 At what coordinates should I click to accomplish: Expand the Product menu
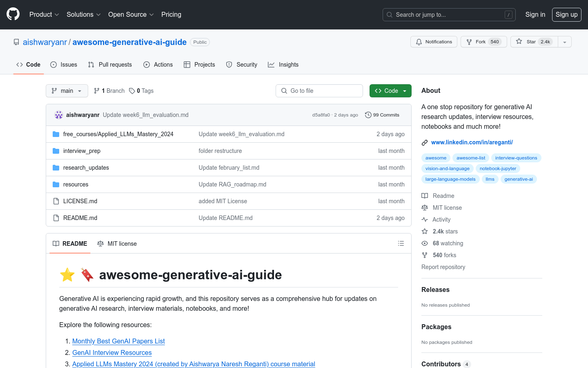[44, 14]
